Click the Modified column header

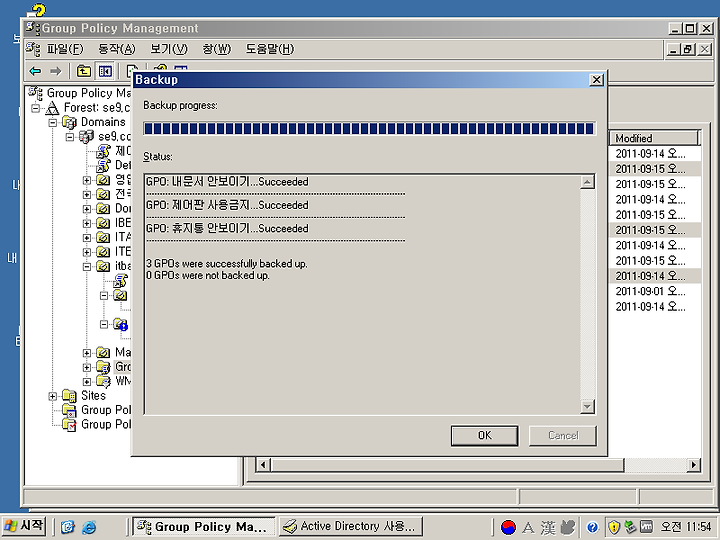pos(653,138)
